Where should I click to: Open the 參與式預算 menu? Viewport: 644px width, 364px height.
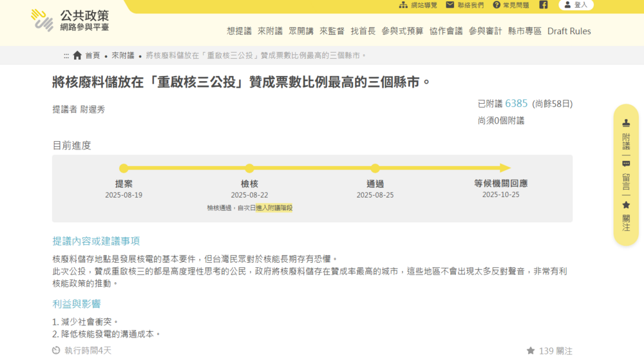[402, 31]
